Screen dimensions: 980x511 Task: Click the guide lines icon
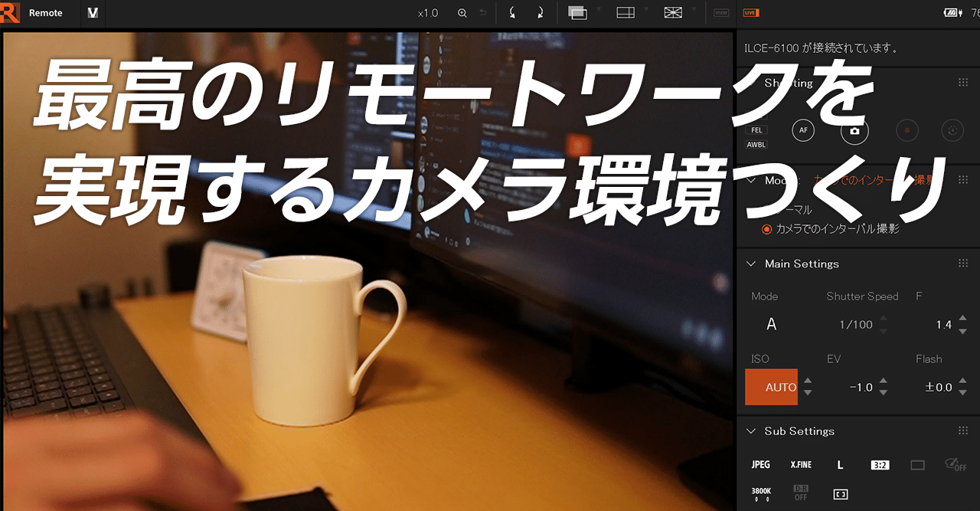[673, 12]
